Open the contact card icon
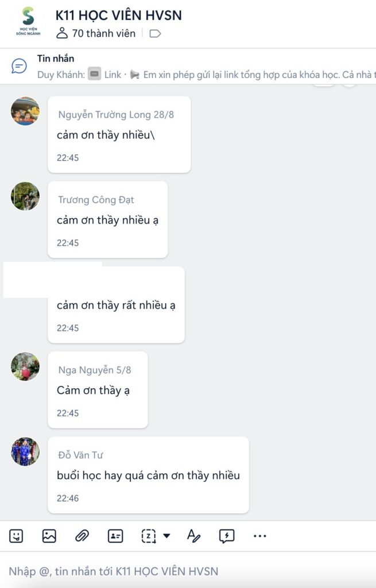The height and width of the screenshot is (588, 376). pyautogui.click(x=115, y=536)
